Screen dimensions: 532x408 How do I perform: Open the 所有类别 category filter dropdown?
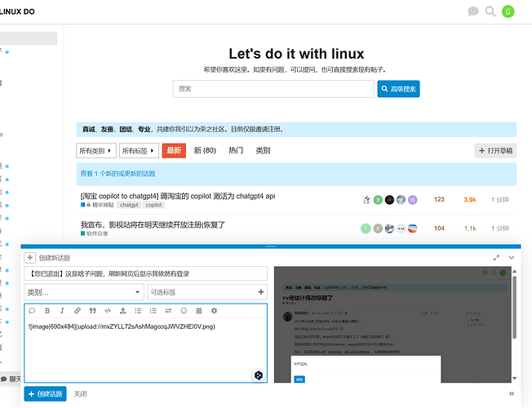click(96, 150)
